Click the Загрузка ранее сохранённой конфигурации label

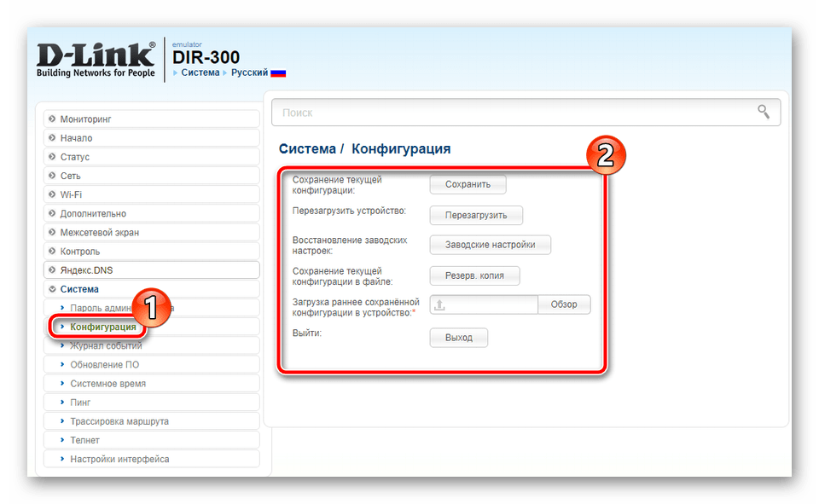coord(356,307)
